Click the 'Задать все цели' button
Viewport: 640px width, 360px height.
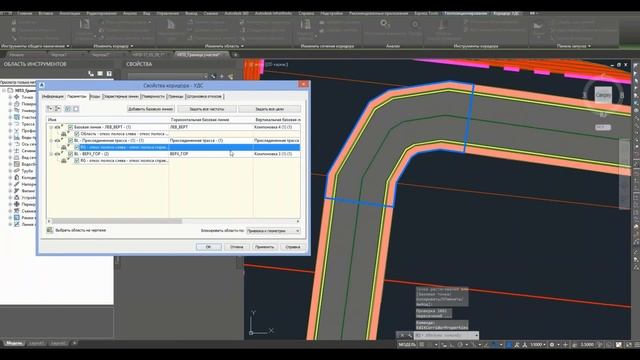coord(269,109)
